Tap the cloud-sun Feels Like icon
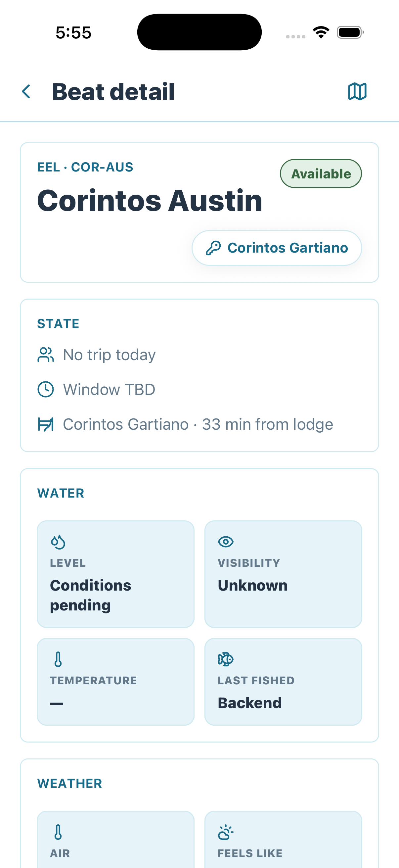 [226, 832]
